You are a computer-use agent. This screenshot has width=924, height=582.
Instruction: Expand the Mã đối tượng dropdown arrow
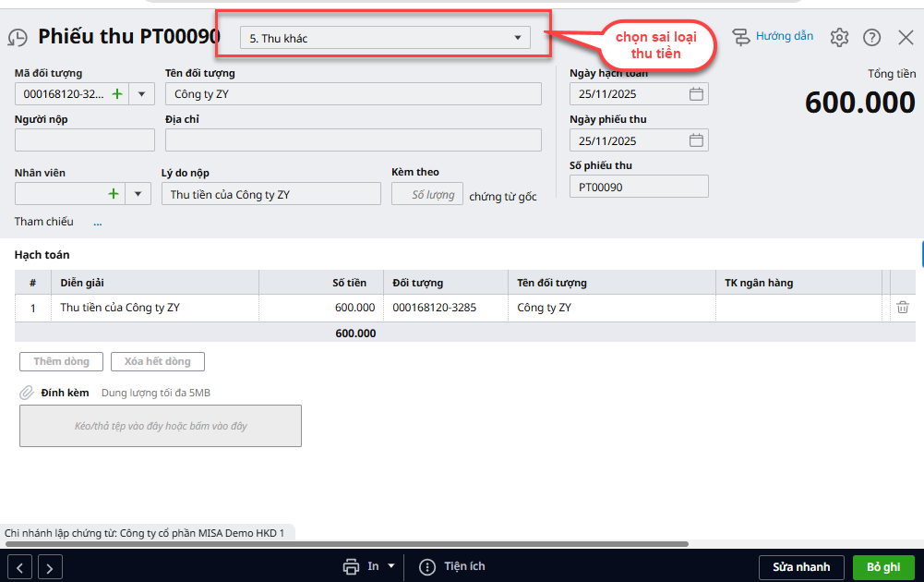[x=142, y=94]
